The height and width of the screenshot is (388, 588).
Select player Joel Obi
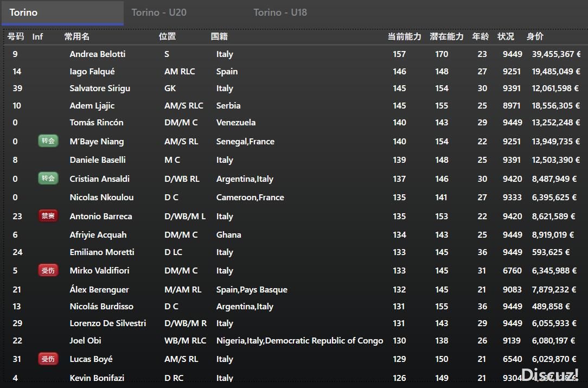(86, 340)
